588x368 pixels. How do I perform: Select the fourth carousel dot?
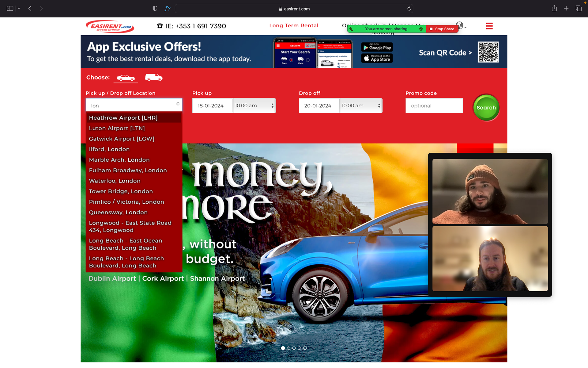(x=300, y=348)
